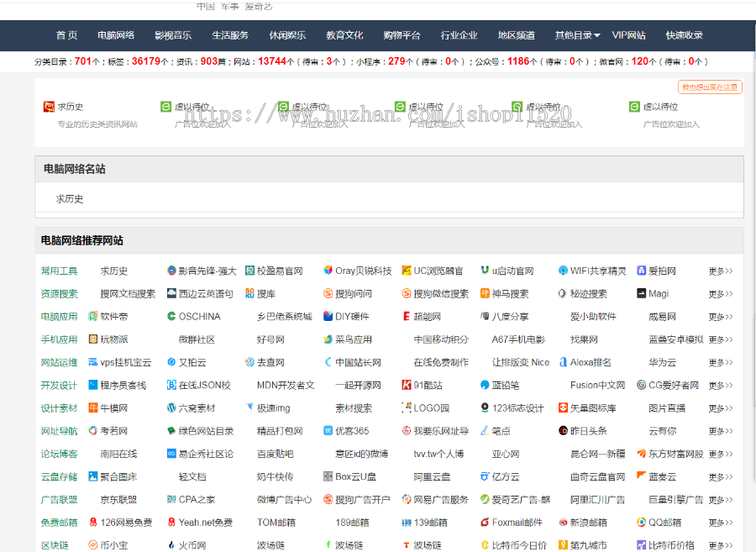Viewport: 756px width, 552px height.
Task: Expand the 其他目录 dropdown
Action: [577, 35]
